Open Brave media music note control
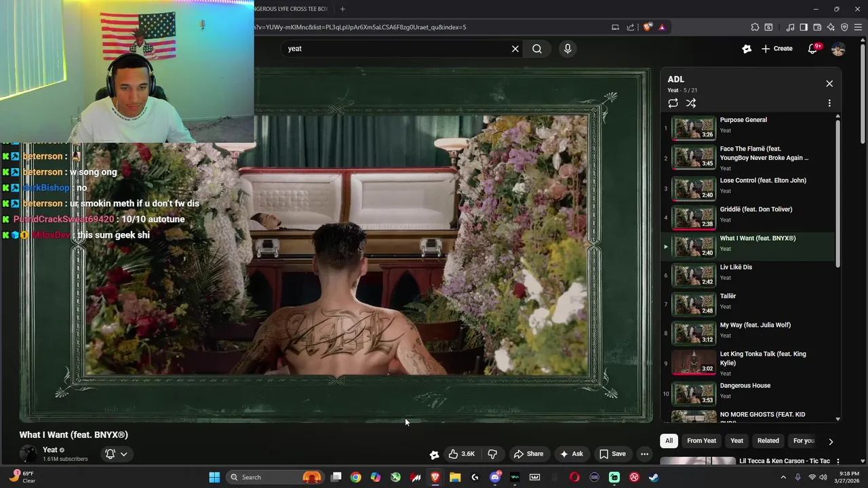The height and width of the screenshot is (488, 868). pyautogui.click(x=790, y=27)
